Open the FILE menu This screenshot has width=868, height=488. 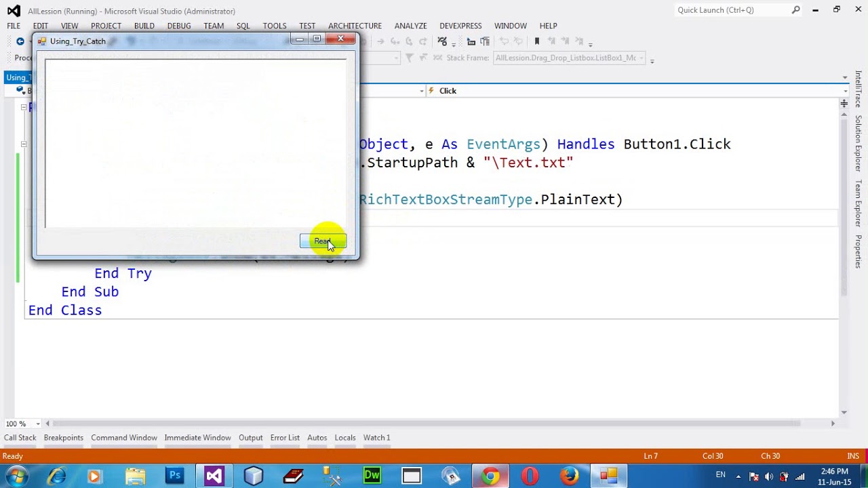(14, 26)
